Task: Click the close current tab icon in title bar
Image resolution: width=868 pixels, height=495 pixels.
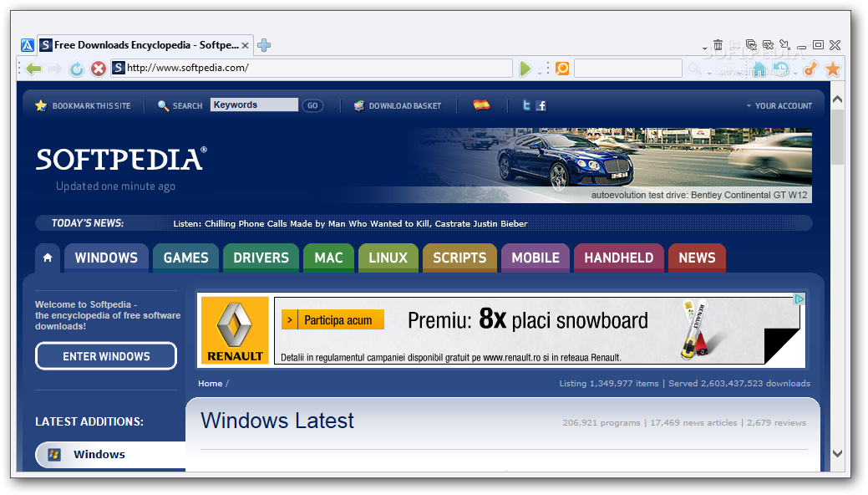Action: tap(768, 45)
